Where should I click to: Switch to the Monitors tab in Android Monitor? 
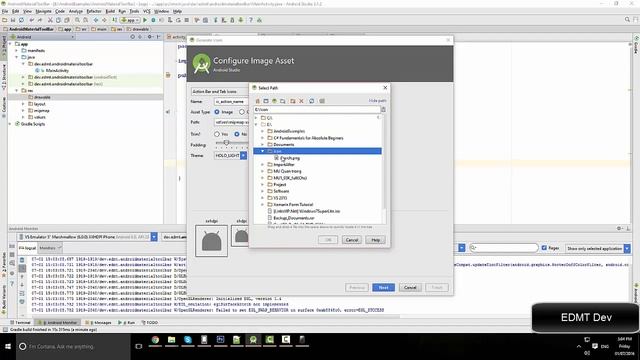coord(50,248)
